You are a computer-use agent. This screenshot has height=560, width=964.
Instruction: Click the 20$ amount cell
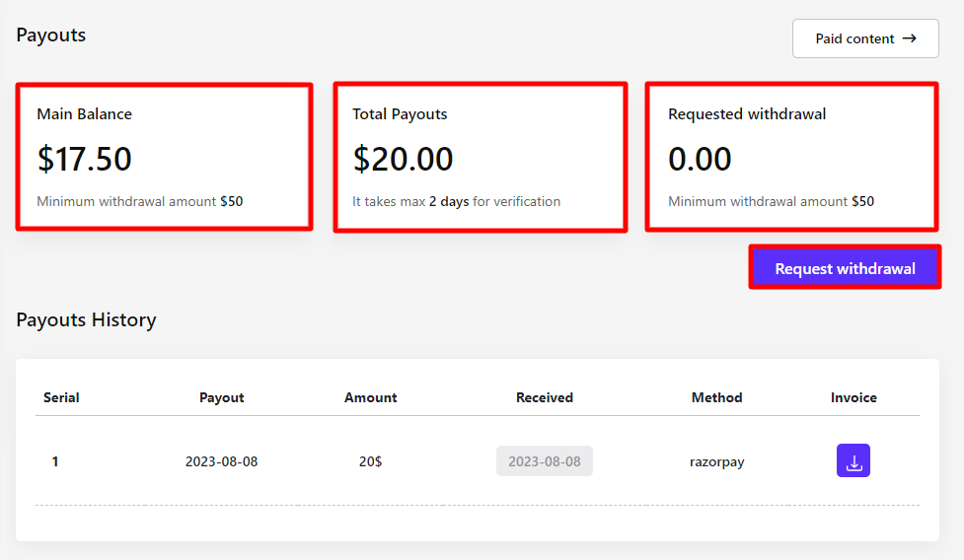(370, 460)
